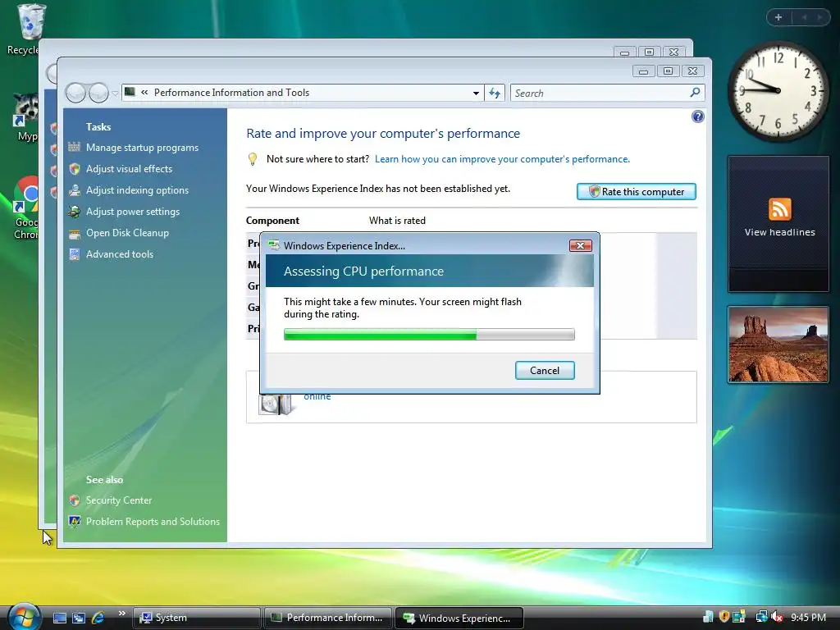The image size is (840, 630).
Task: Click the Search field in Performance window
Action: pos(600,94)
